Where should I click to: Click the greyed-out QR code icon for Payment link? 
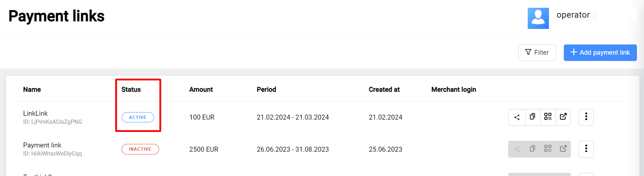(x=548, y=149)
